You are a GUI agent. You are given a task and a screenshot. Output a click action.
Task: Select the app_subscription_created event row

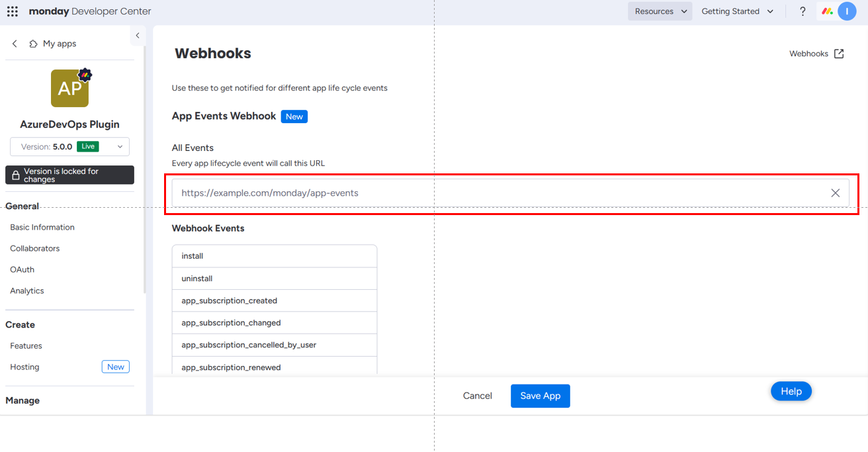tap(275, 300)
